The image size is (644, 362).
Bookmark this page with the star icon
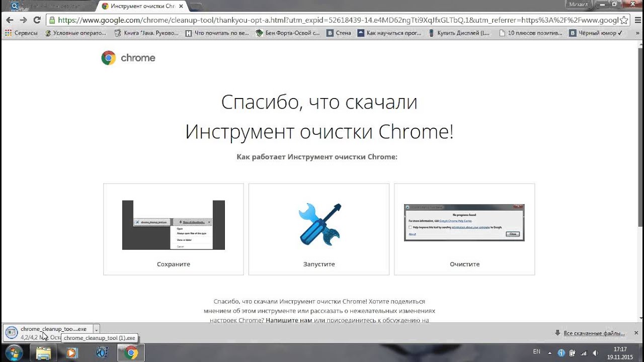coord(624,20)
